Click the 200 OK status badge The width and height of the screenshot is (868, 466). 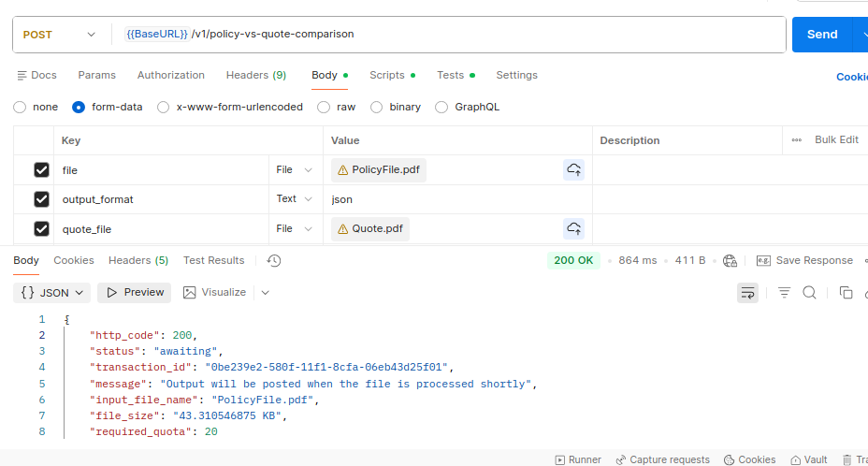point(573,260)
